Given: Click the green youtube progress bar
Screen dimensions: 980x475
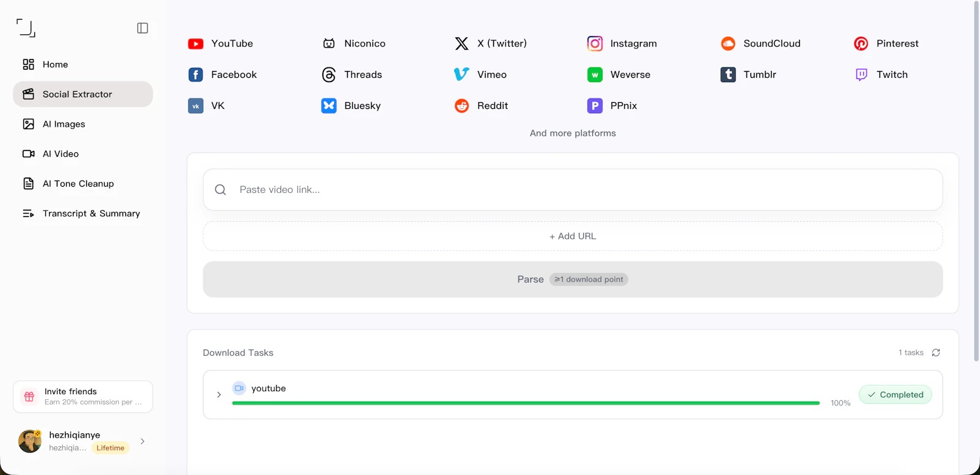Looking at the screenshot, I should (526, 403).
